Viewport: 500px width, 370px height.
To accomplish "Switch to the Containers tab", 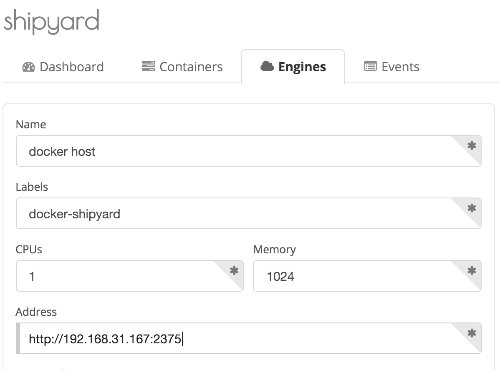I will 182,67.
